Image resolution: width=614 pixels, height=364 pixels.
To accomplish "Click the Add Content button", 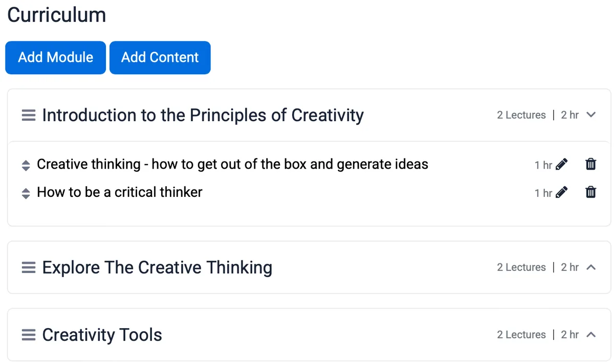I will tap(160, 57).
